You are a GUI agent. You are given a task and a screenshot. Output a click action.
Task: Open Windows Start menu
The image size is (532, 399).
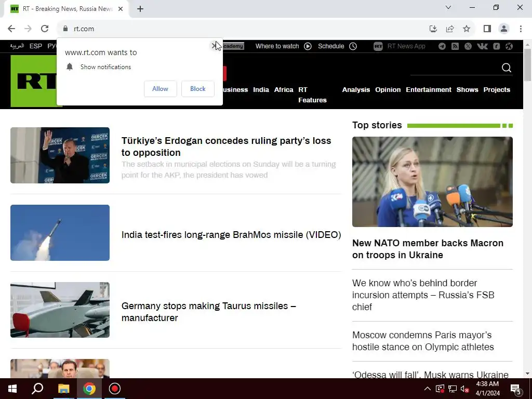[12, 389]
